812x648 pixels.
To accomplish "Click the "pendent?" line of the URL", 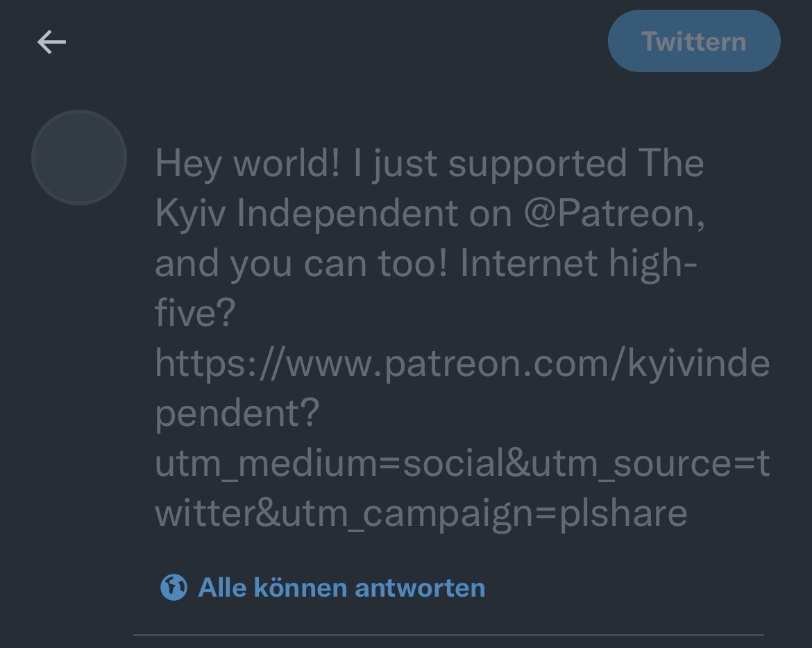I will (x=237, y=414).
